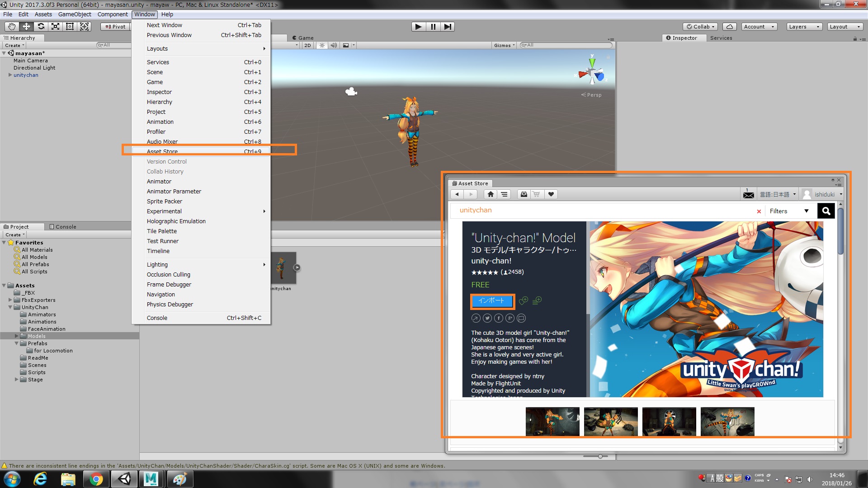Go back in the Asset Store
Screen dimensions: 868x488
[x=457, y=194]
